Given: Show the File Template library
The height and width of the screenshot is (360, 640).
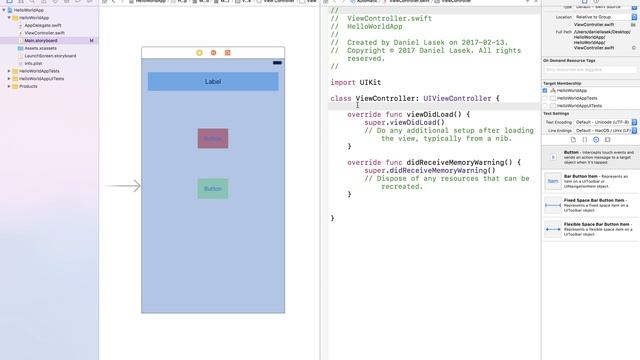Looking at the screenshot, I should click(x=573, y=140).
